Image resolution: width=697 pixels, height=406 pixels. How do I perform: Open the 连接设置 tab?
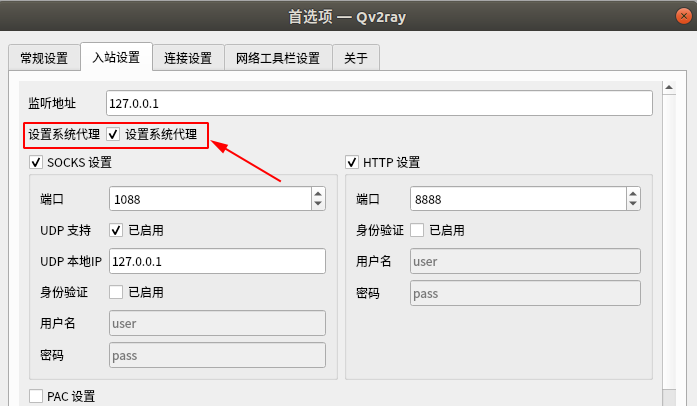pos(188,58)
